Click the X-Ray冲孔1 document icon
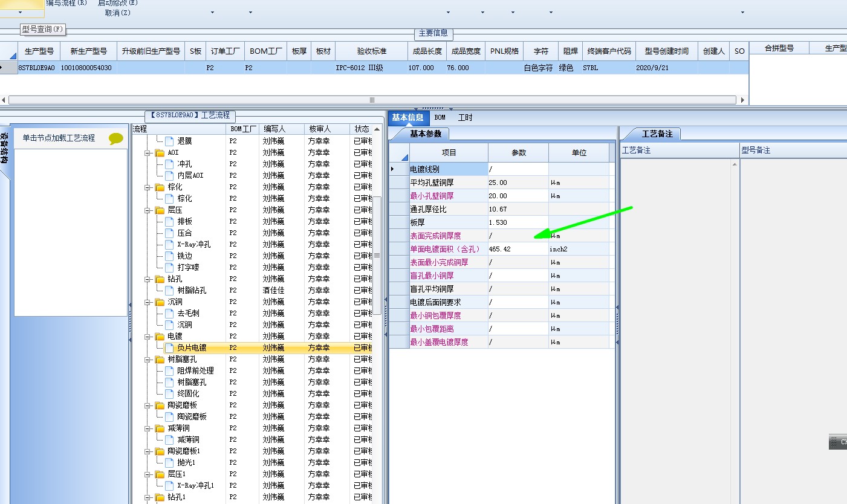 pos(169,485)
